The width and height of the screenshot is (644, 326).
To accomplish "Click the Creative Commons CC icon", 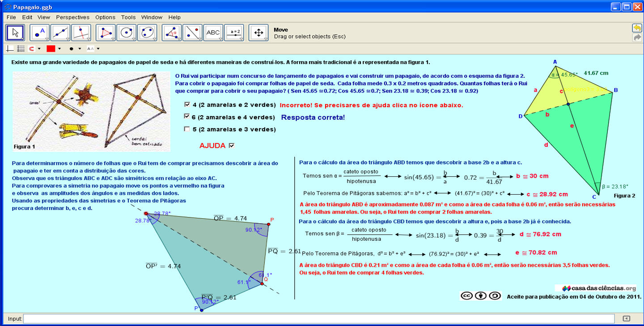I will tap(466, 296).
